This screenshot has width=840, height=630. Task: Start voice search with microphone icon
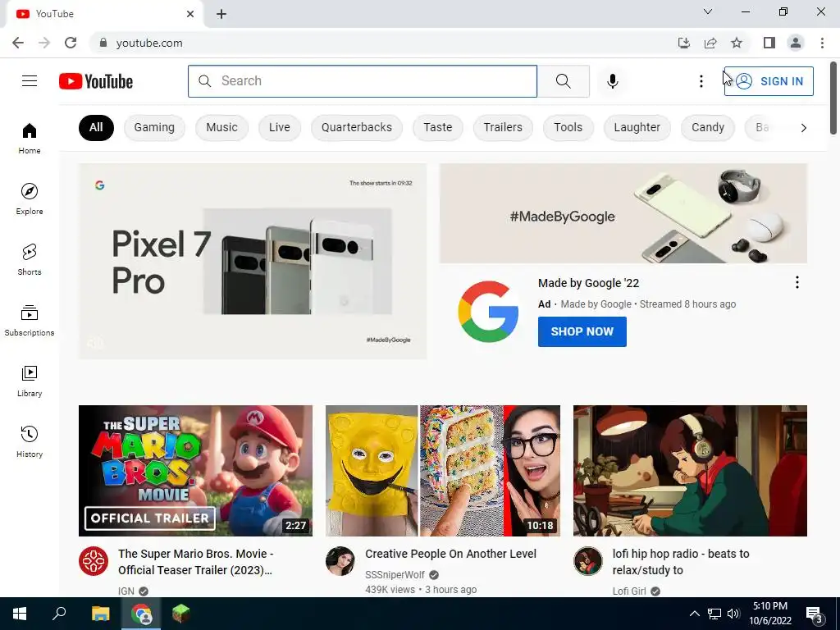pyautogui.click(x=613, y=81)
